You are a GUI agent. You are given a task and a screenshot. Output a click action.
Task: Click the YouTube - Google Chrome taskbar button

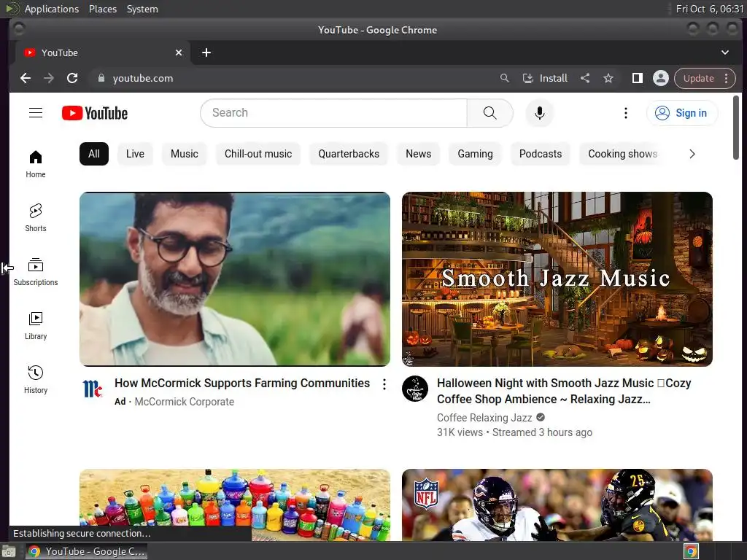coord(86,551)
